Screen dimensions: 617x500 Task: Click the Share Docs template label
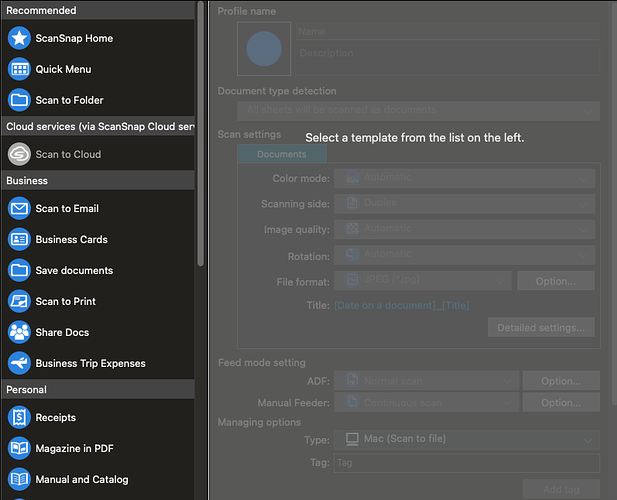coord(62,332)
